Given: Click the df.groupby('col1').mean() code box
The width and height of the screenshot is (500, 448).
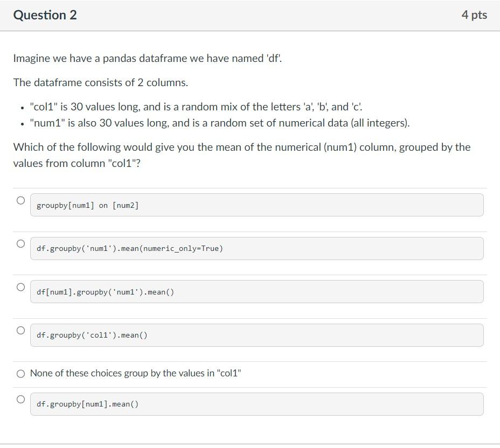Looking at the screenshot, I should 256,335.
